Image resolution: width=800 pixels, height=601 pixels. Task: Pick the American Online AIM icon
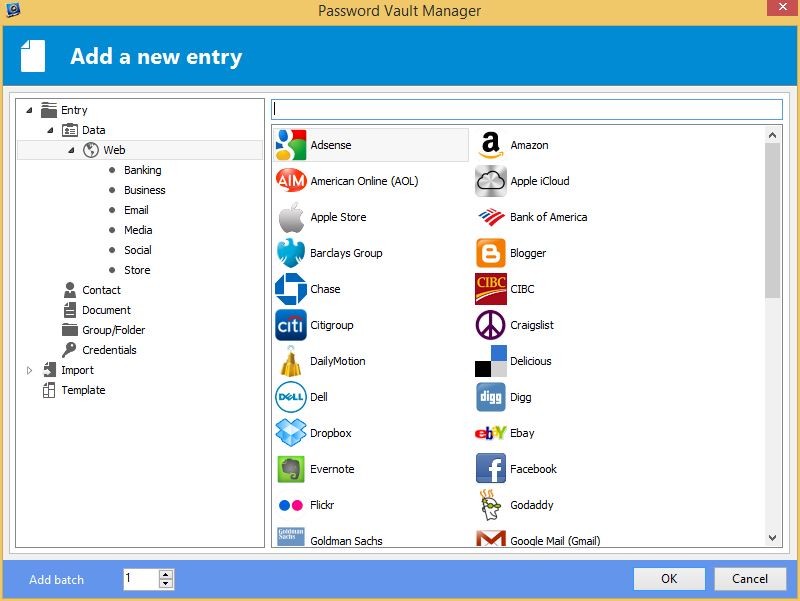(291, 181)
